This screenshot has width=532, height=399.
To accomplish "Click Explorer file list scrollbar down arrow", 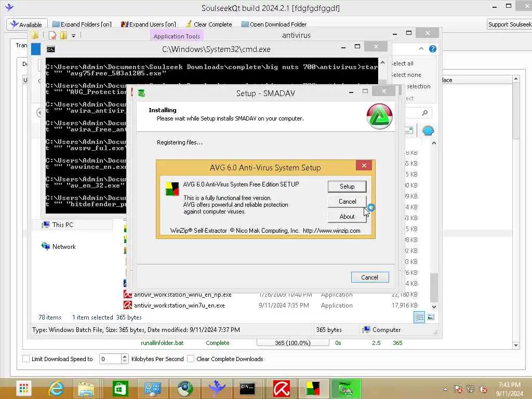I will click(434, 307).
